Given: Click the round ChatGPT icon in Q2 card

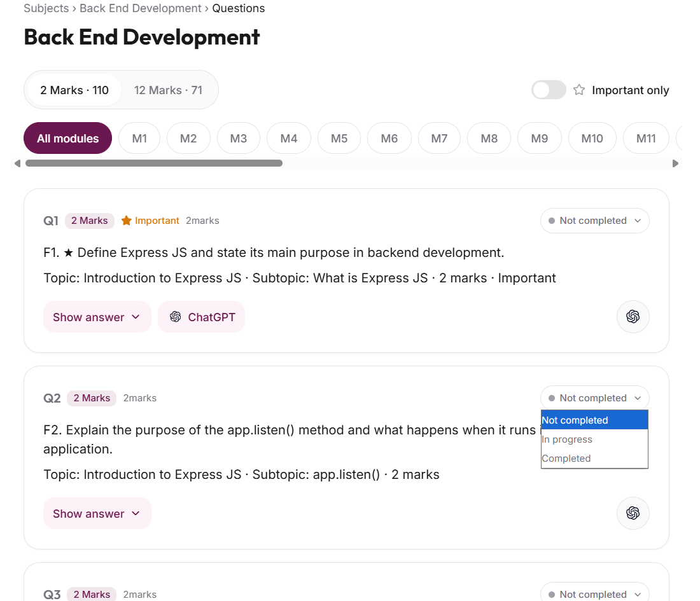Looking at the screenshot, I should tap(633, 513).
